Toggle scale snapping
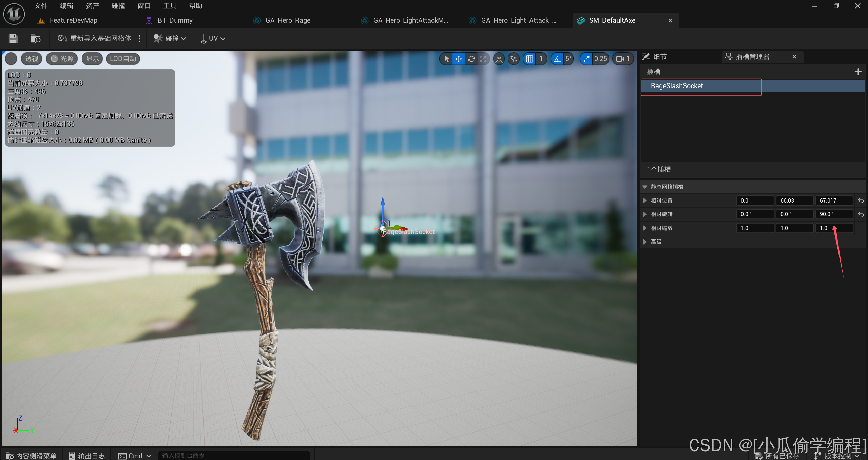 [586, 59]
